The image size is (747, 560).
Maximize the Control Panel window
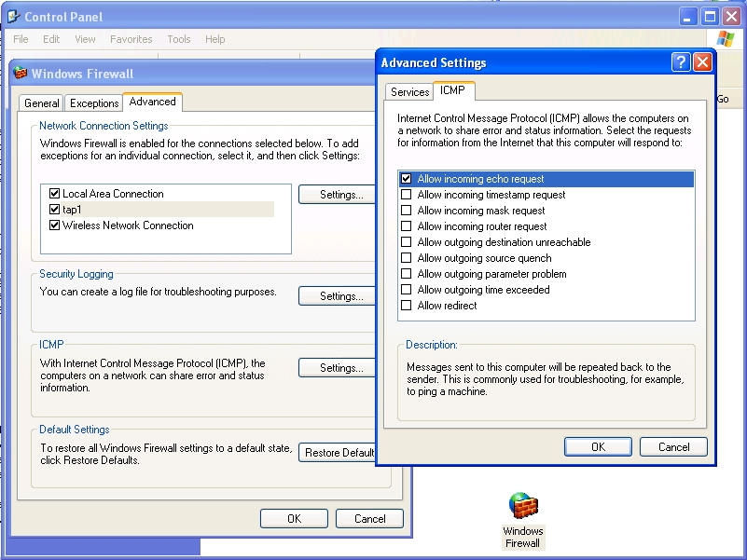click(711, 16)
